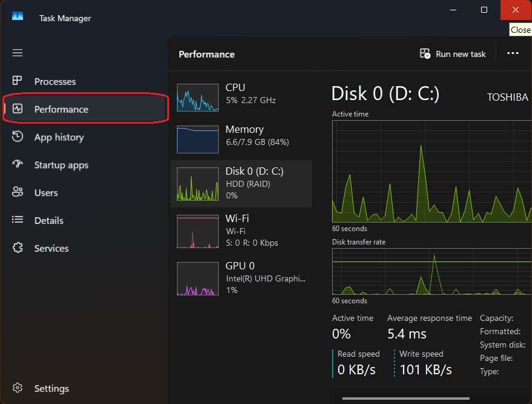
Task: Click the Task Manager title text
Action: pyautogui.click(x=65, y=18)
